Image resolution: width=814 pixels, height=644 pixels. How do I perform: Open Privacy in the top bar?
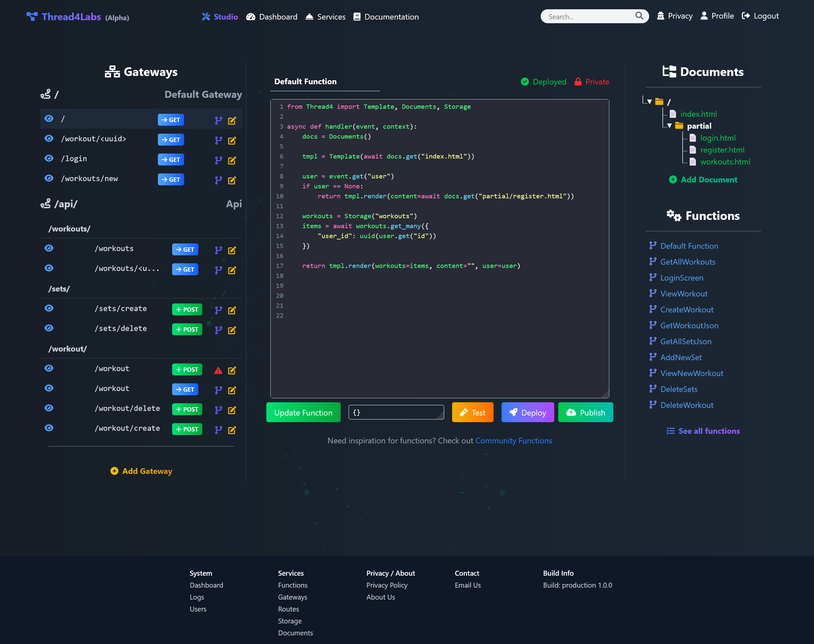click(x=674, y=16)
